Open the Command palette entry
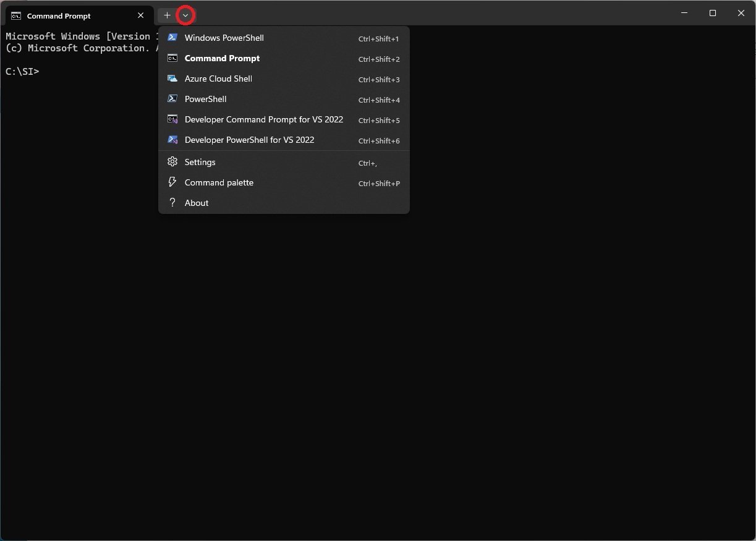This screenshot has width=756, height=541. click(x=284, y=182)
